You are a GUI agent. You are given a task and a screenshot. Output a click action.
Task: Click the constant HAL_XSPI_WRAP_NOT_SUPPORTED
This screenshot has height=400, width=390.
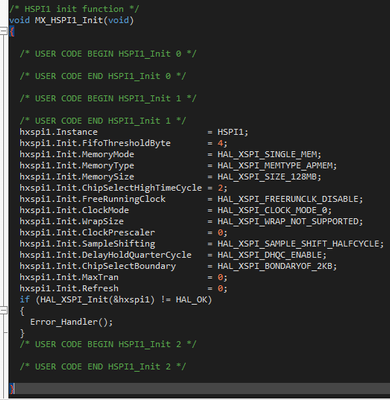(x=288, y=221)
